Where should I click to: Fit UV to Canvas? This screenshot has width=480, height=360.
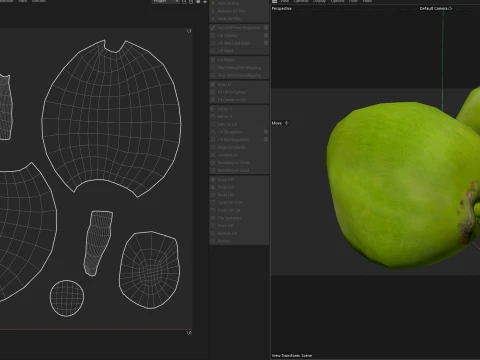point(239,92)
